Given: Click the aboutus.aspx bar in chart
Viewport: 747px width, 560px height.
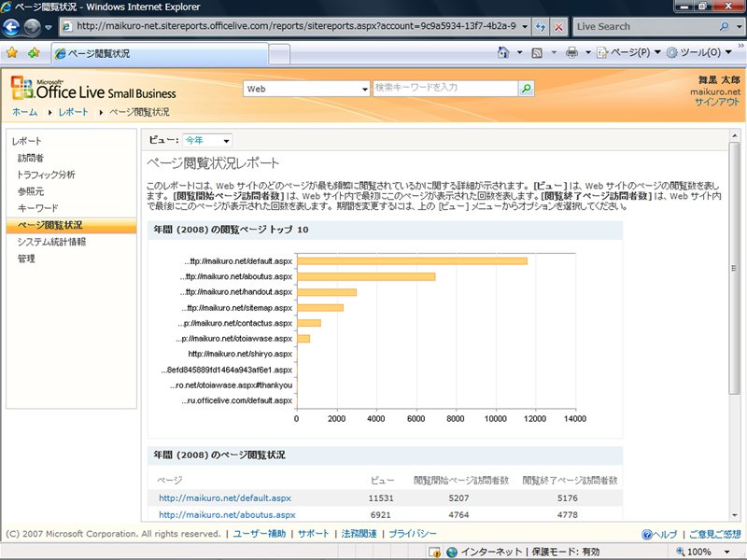Looking at the screenshot, I should tap(366, 276).
